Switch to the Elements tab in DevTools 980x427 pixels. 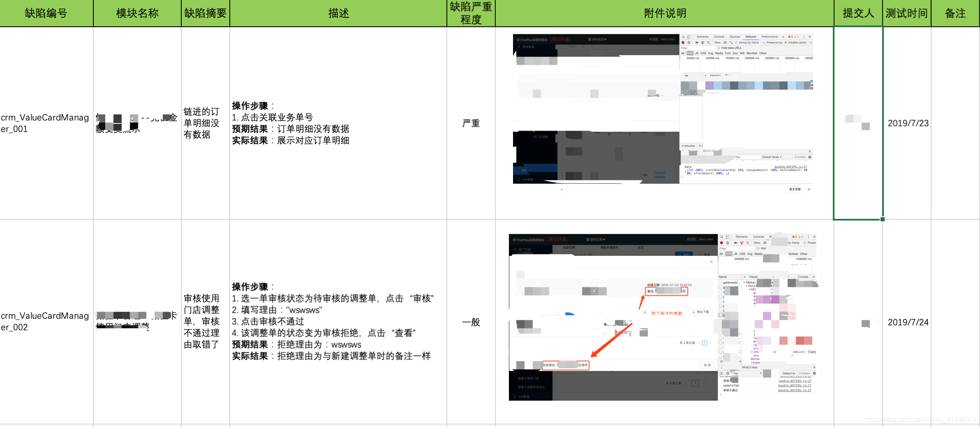(703, 37)
